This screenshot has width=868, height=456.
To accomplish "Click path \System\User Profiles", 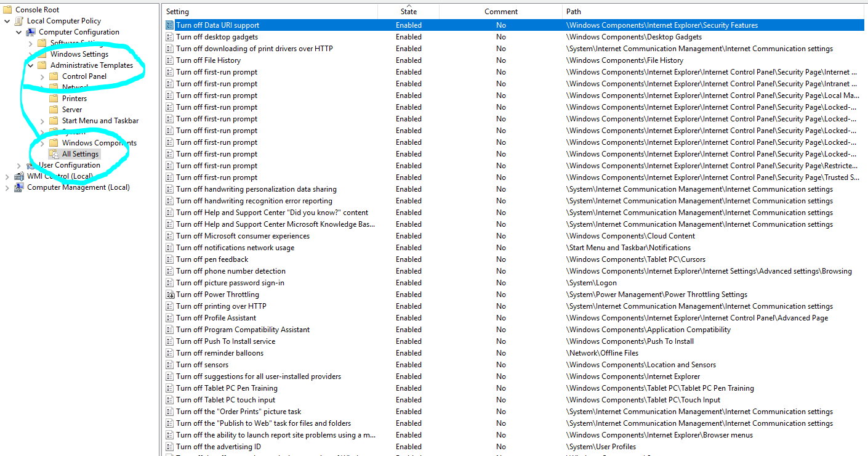I will pyautogui.click(x=601, y=447).
